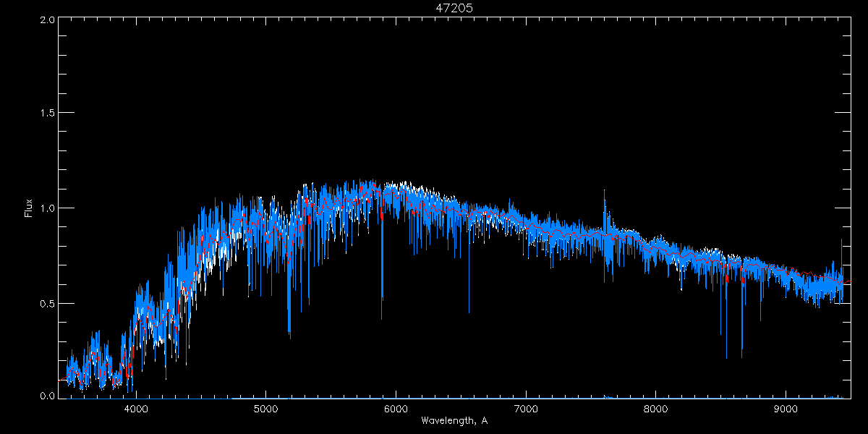Select the 1.5 flux tick label

48,114
